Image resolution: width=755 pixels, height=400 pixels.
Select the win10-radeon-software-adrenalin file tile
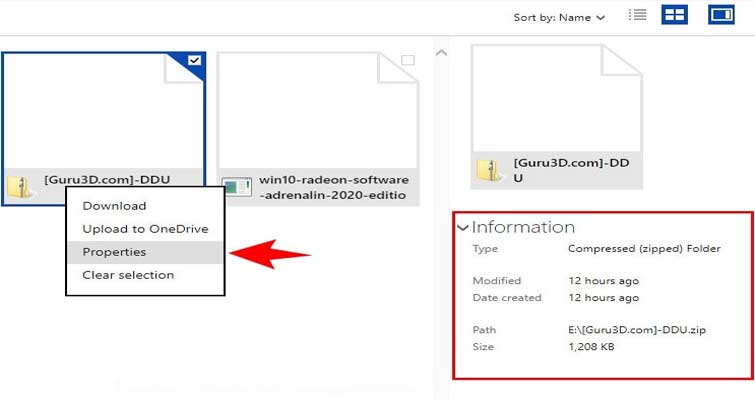pyautogui.click(x=318, y=129)
